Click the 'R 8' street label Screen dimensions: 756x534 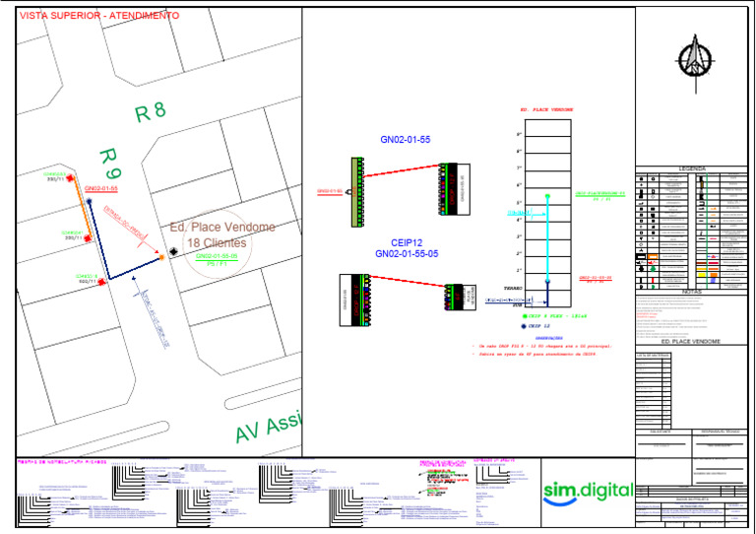tap(151, 112)
